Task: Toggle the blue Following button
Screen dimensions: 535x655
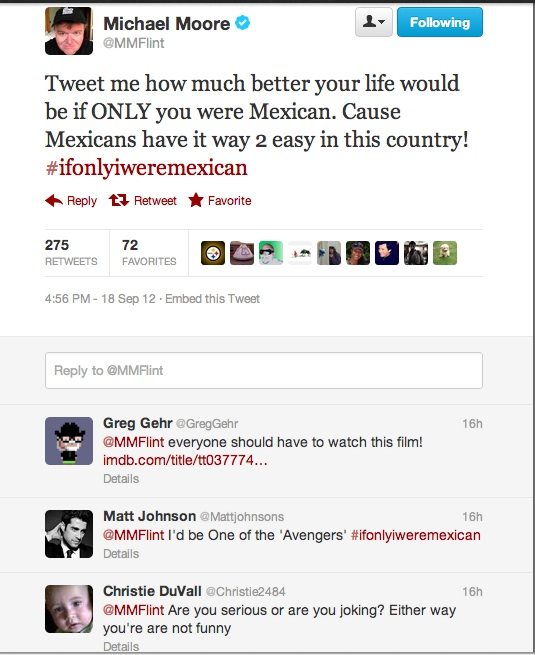Action: point(440,22)
